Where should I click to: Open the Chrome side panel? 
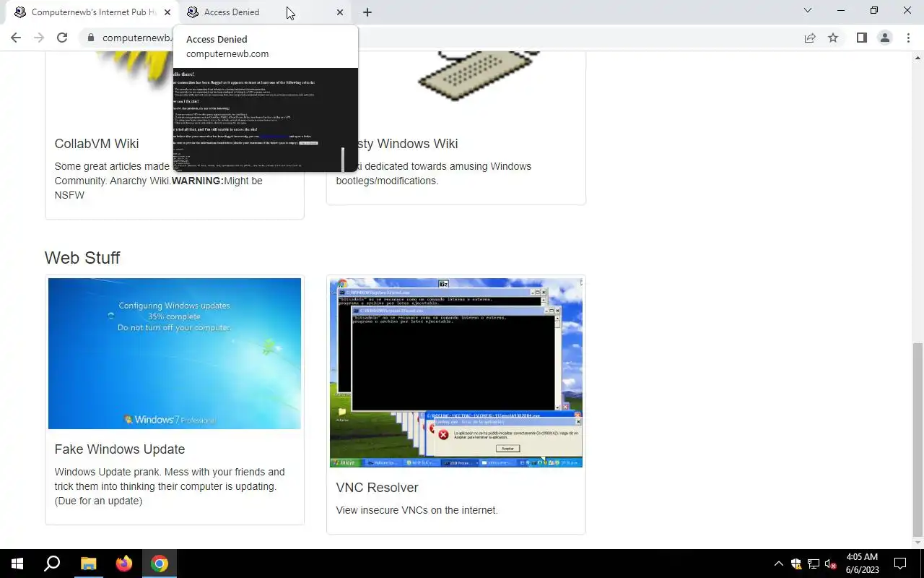click(861, 38)
